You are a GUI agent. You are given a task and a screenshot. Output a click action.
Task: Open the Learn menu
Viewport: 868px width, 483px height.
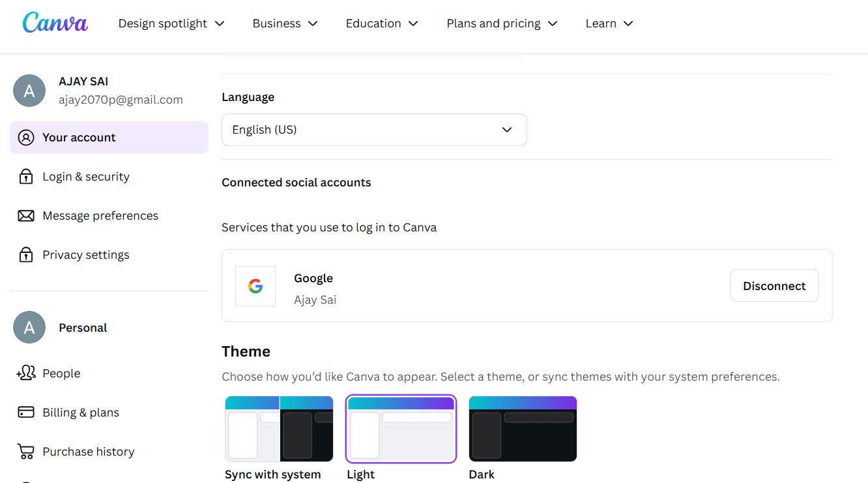click(x=609, y=23)
